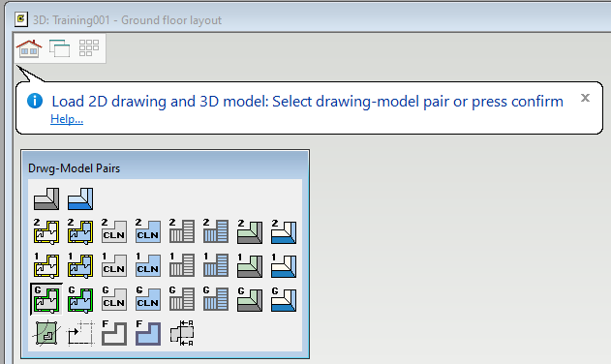Open the Help... link
The width and height of the screenshot is (611, 364).
click(67, 119)
